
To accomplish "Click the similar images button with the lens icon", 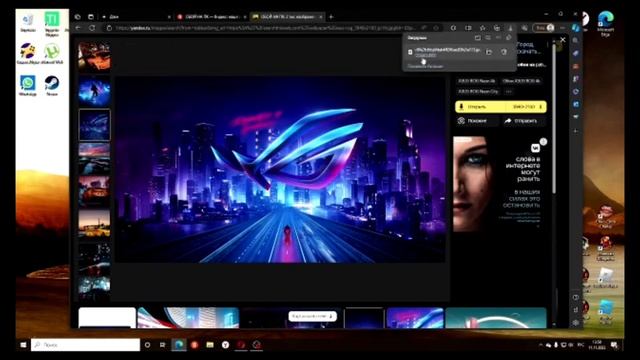I will [477, 121].
